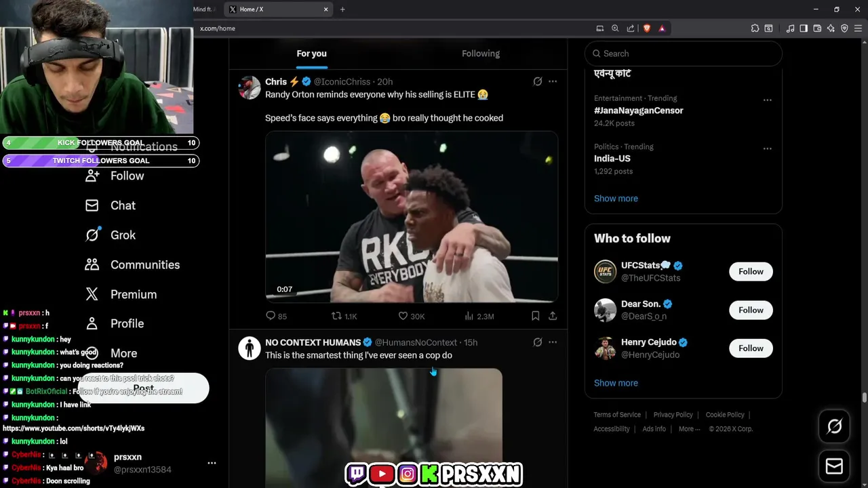Click the page vertical scrollbar thumb
This screenshot has height=488, width=868.
point(864,397)
